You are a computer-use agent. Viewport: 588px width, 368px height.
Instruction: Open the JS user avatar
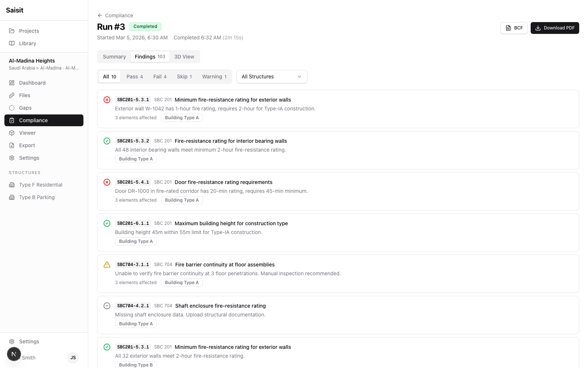[x=73, y=358]
